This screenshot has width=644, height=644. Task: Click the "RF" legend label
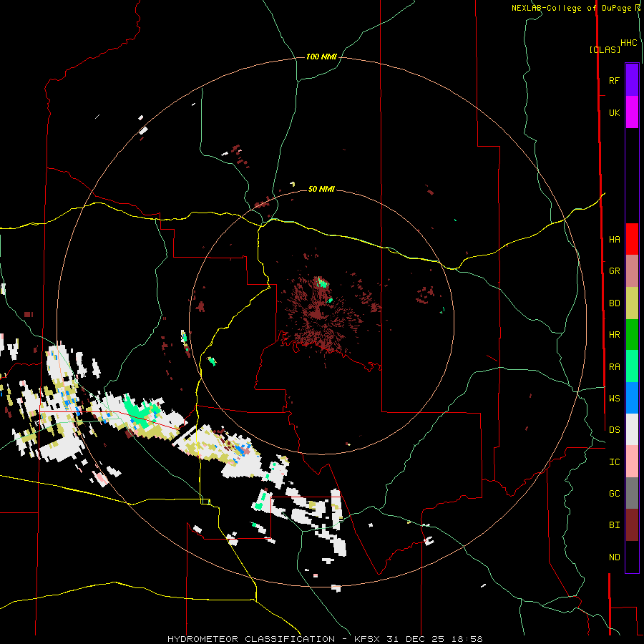614,81
